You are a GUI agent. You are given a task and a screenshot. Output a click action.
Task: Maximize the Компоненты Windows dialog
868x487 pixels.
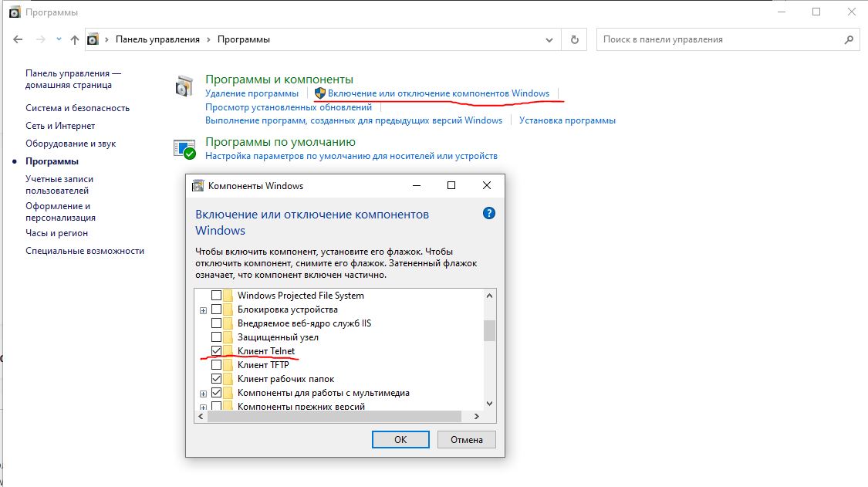click(451, 185)
